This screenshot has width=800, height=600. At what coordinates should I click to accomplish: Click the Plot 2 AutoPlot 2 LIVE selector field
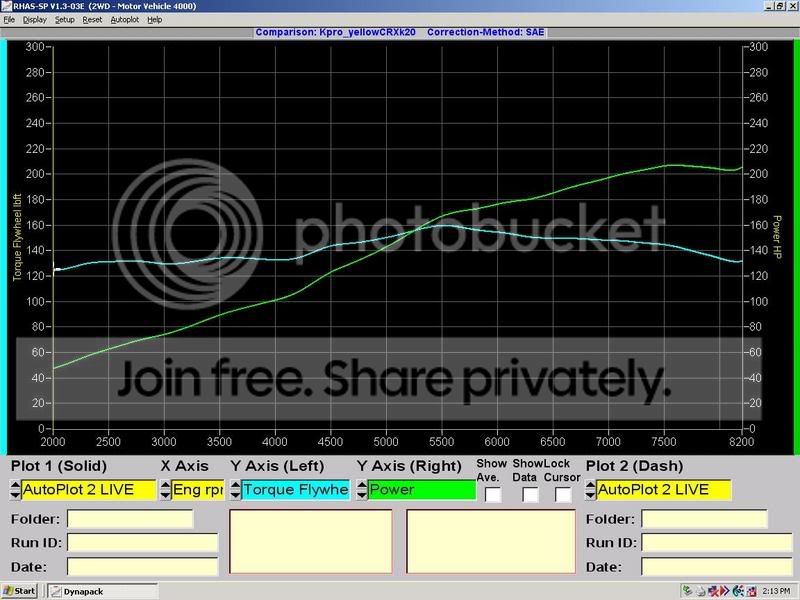click(664, 490)
